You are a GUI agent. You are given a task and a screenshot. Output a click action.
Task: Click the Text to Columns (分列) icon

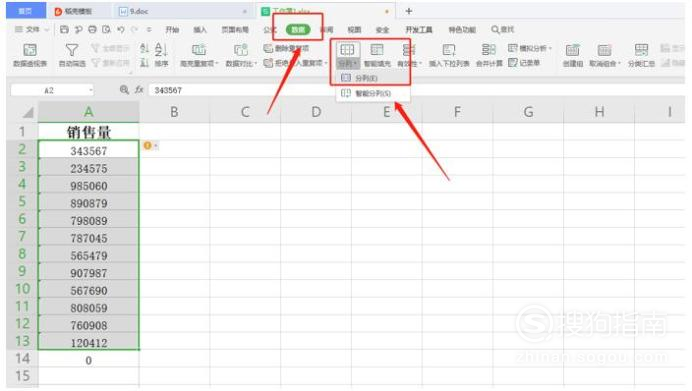(x=347, y=49)
